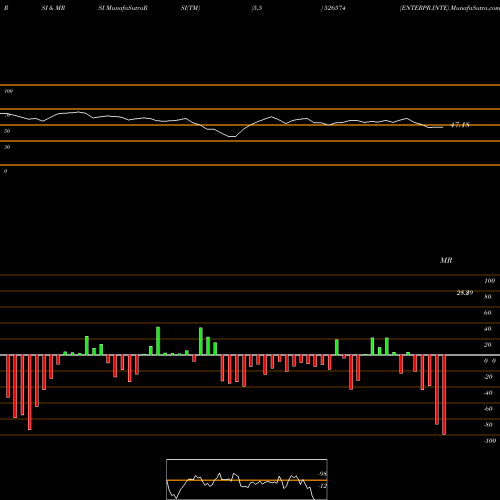Click the '0 0' zero-line label on MR axis
Image resolution: width=500 pixels, height=500 pixels.
(490, 361)
